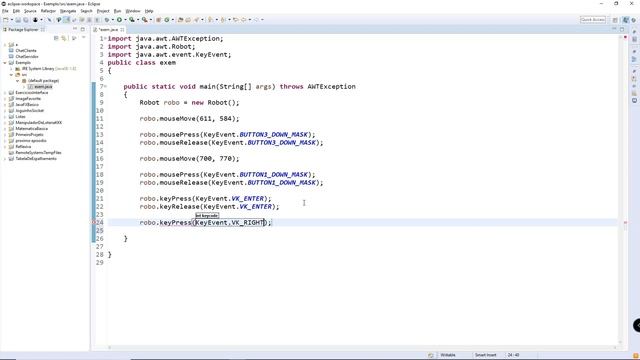The height and width of the screenshot is (360, 640).
Task: Select the MatematicaBasica project
Action: (31, 129)
